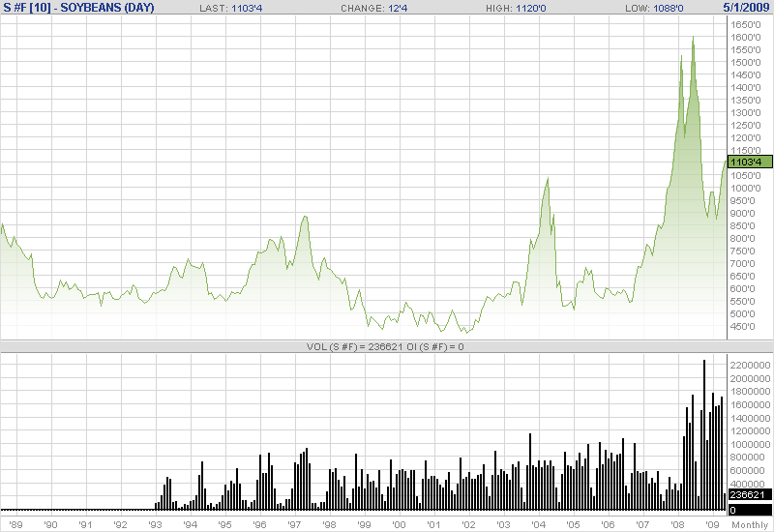Click the '09 year label on time axis
The width and height of the screenshot is (774, 532).
[x=712, y=524]
